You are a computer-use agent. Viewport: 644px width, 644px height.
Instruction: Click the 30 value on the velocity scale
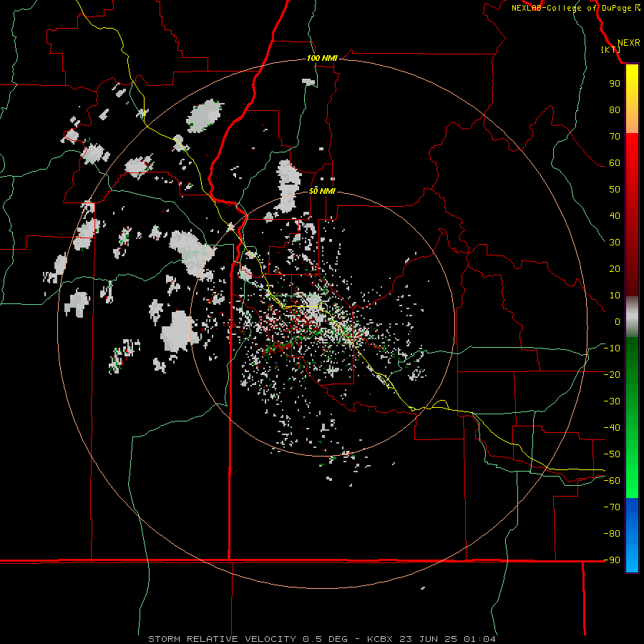click(x=615, y=243)
